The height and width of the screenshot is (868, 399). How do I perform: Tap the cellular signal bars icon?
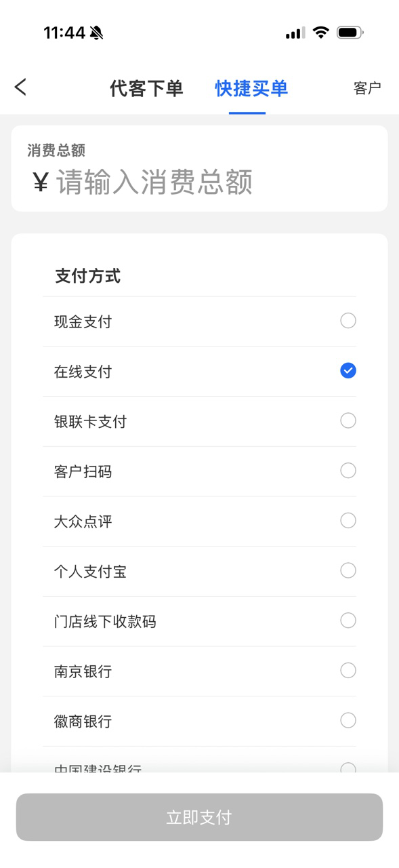point(295,33)
